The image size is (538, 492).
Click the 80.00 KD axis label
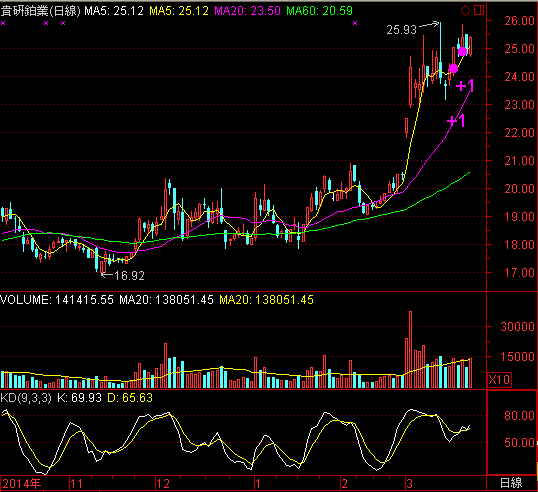519,416
